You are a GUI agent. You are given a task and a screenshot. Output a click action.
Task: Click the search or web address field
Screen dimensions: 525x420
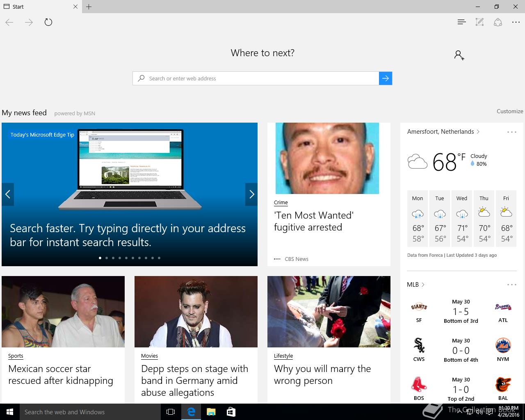256,78
